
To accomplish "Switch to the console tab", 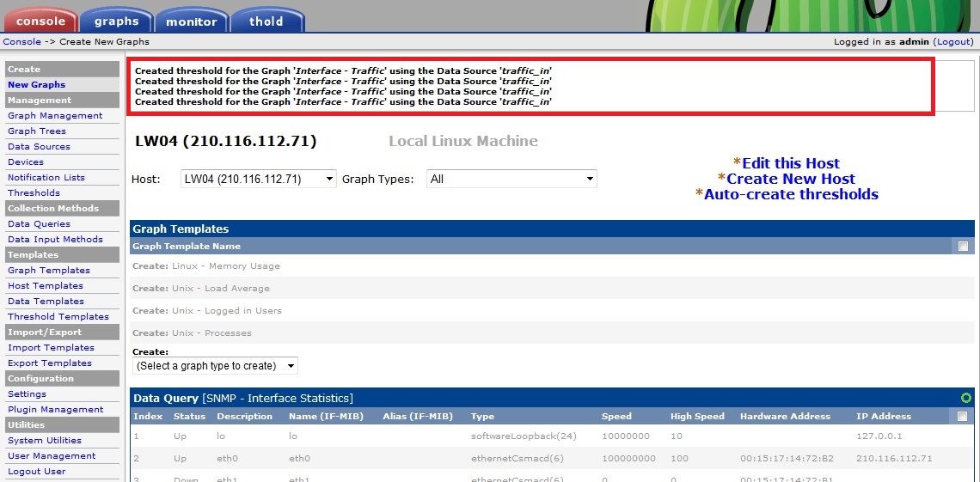I will click(x=40, y=21).
